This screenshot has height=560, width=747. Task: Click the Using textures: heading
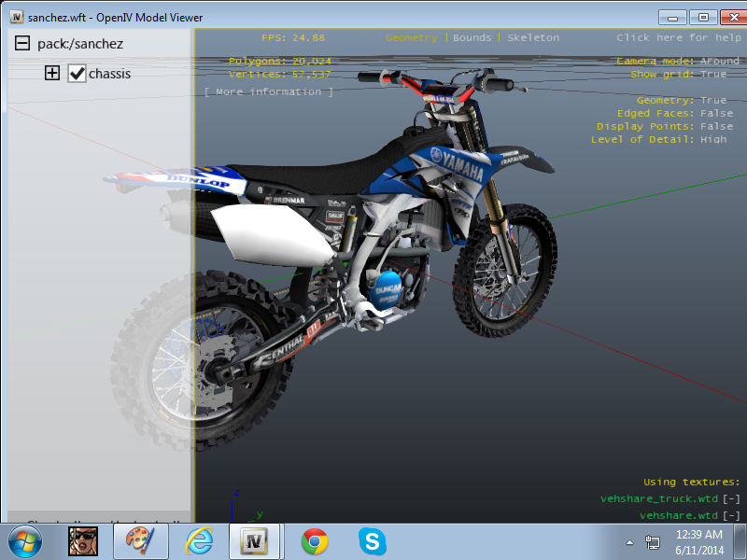tap(691, 482)
